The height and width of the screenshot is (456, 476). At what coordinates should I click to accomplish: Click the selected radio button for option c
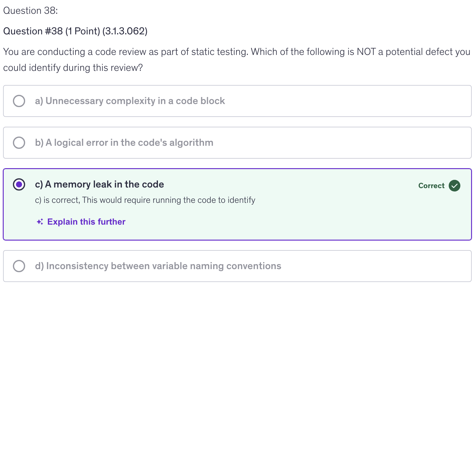coord(19,184)
